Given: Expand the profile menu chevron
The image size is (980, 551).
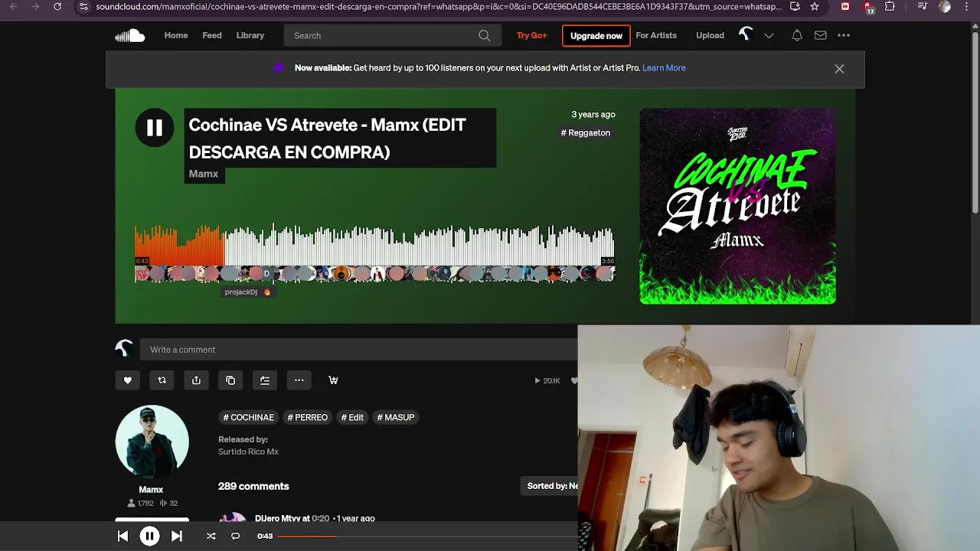Looking at the screenshot, I should [769, 35].
